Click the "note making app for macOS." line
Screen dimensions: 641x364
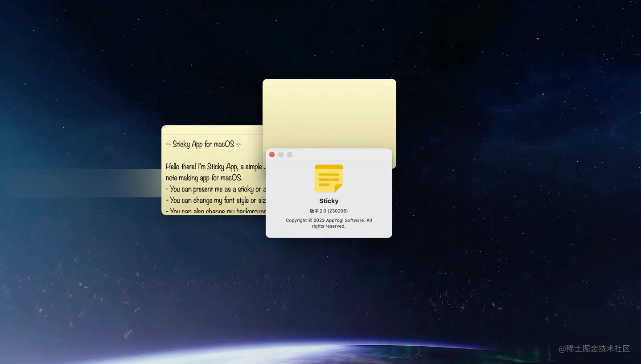[204, 178]
